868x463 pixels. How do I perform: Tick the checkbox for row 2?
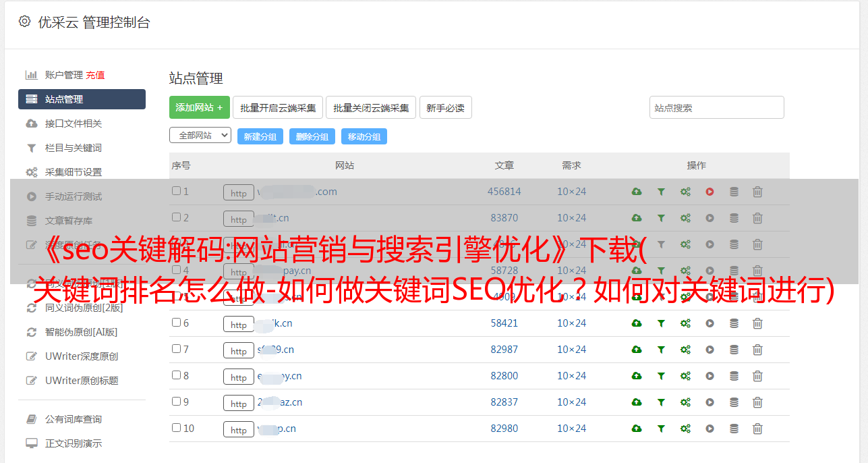coord(176,217)
